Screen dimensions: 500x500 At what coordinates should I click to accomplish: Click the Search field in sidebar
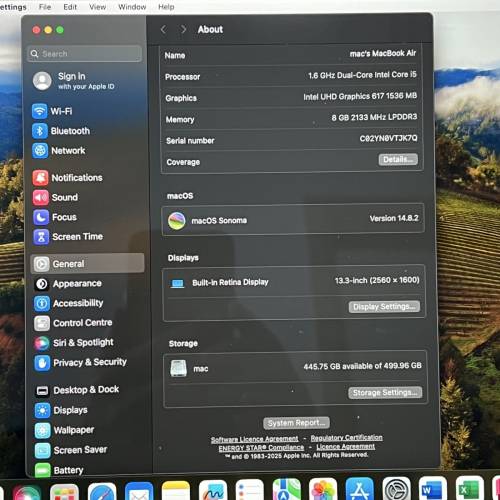(84, 54)
